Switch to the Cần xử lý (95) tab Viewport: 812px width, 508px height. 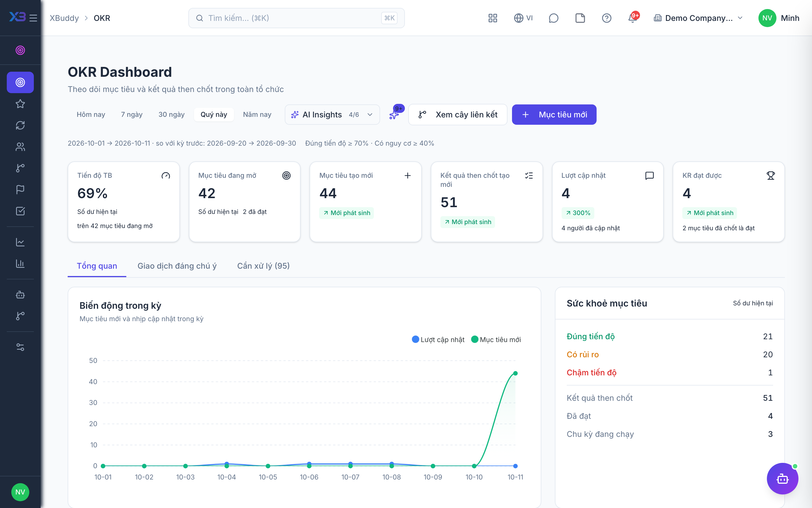pyautogui.click(x=263, y=266)
